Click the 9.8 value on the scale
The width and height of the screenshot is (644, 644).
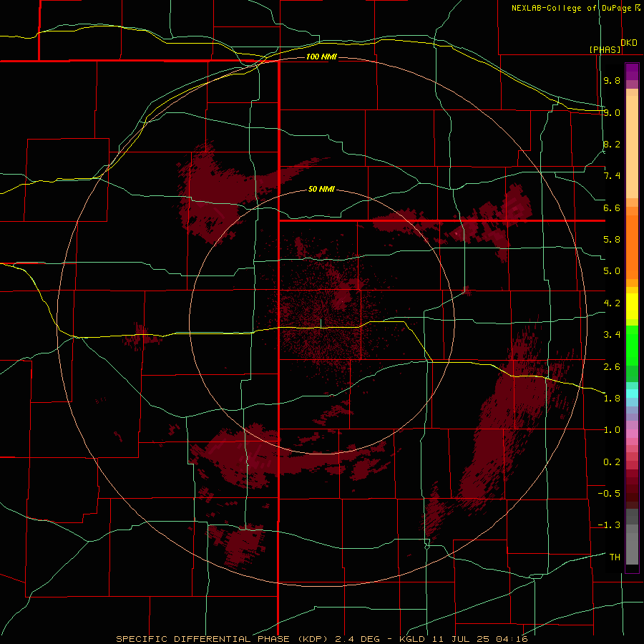coord(612,80)
